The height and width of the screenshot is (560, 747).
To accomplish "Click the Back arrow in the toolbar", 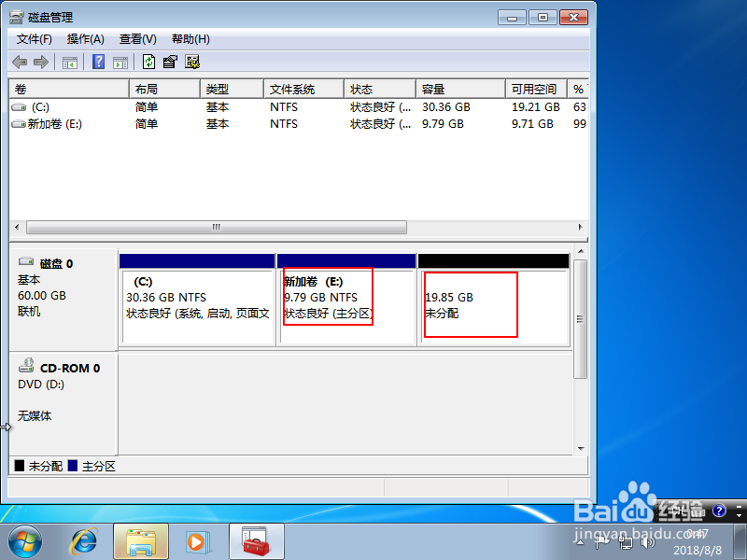I will pos(20,62).
